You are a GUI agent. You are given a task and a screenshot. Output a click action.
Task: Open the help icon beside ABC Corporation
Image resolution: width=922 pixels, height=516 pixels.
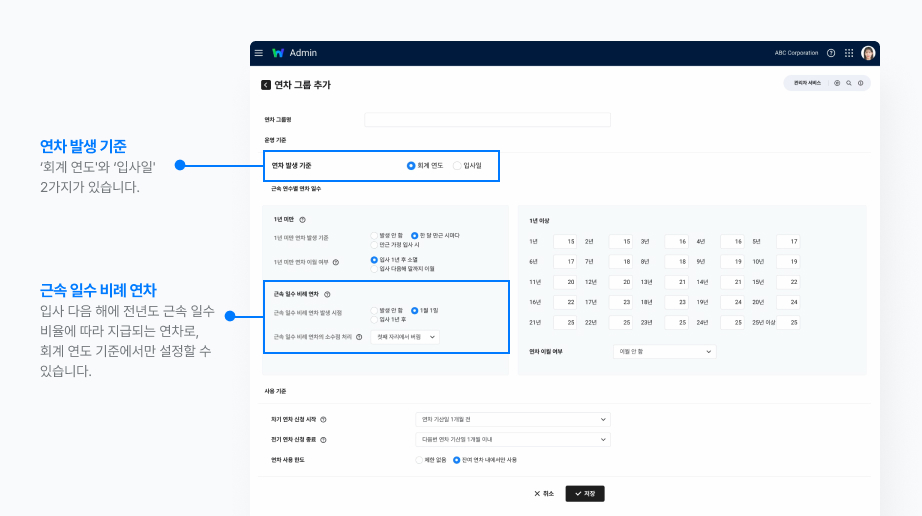pos(831,53)
